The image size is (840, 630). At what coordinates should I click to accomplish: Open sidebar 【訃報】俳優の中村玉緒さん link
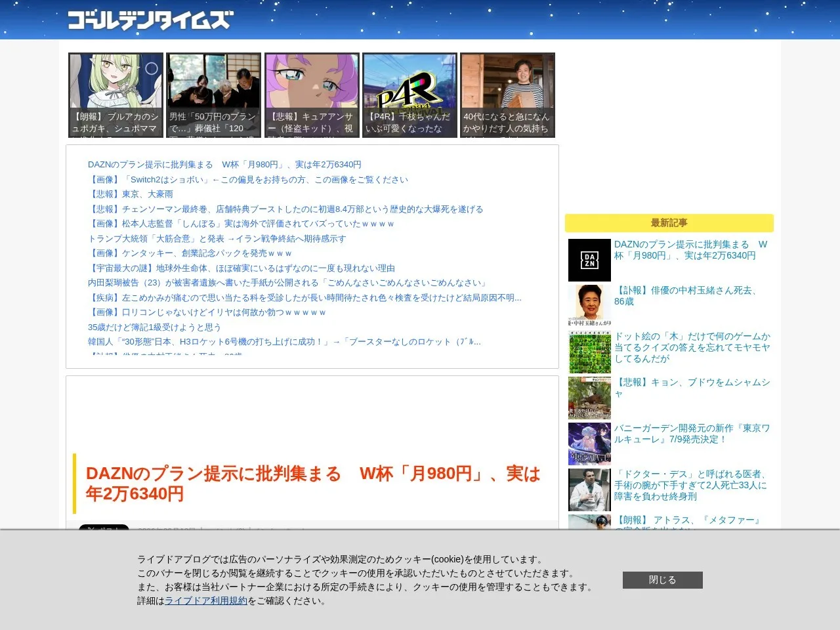(686, 296)
